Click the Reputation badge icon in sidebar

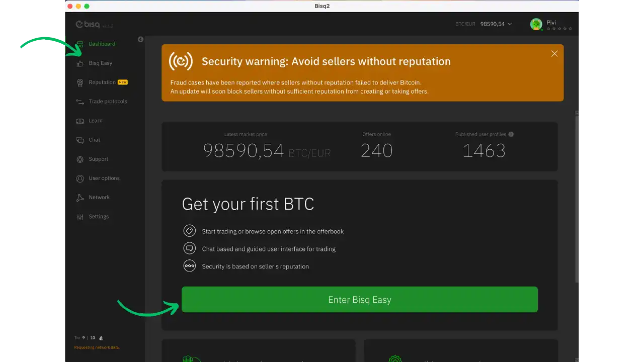point(80,82)
